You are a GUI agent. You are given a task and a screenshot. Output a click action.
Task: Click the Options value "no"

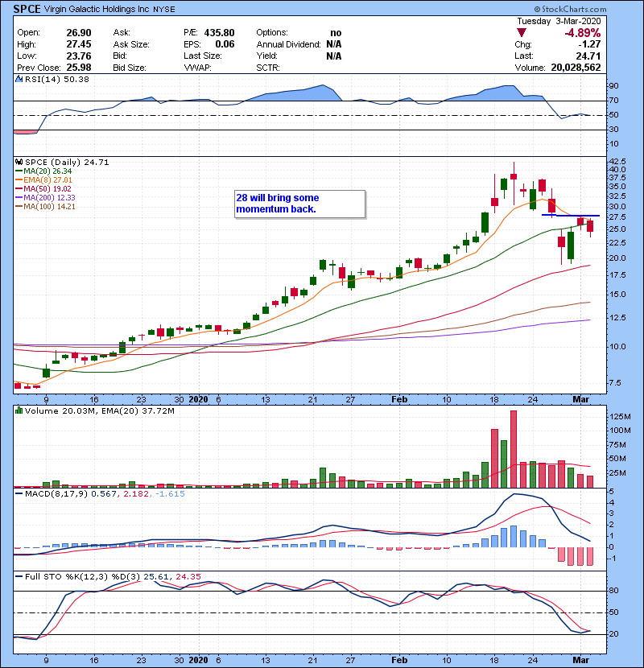point(336,33)
